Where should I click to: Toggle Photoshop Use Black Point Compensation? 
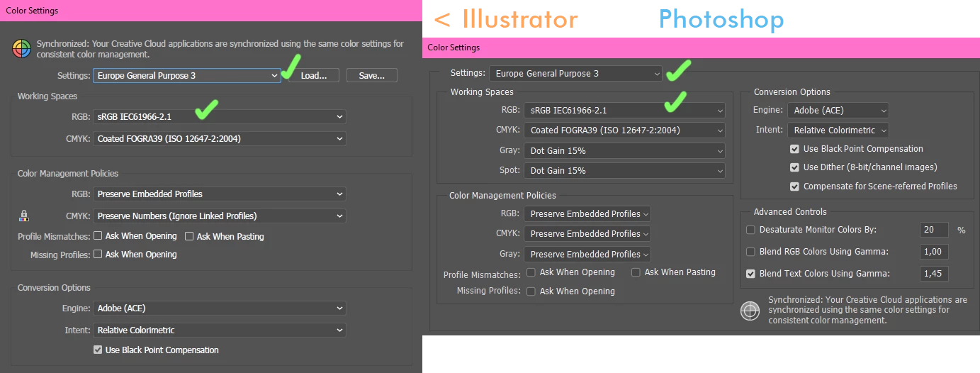click(x=794, y=149)
